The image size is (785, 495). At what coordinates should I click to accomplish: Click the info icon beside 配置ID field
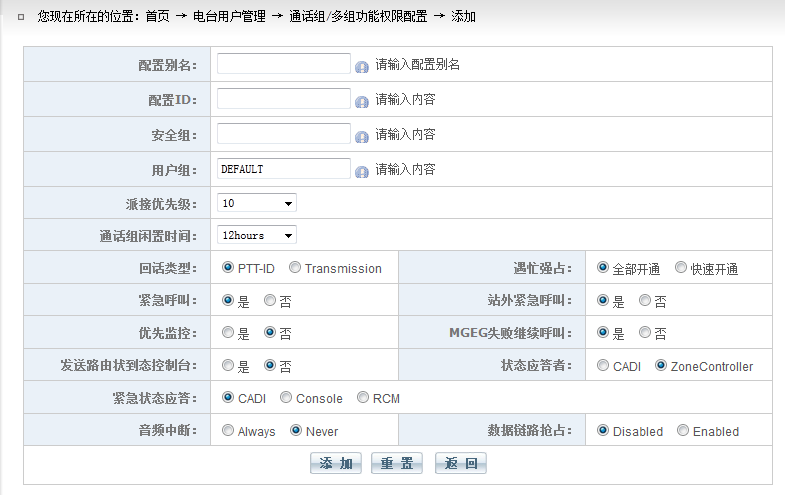[x=362, y=101]
